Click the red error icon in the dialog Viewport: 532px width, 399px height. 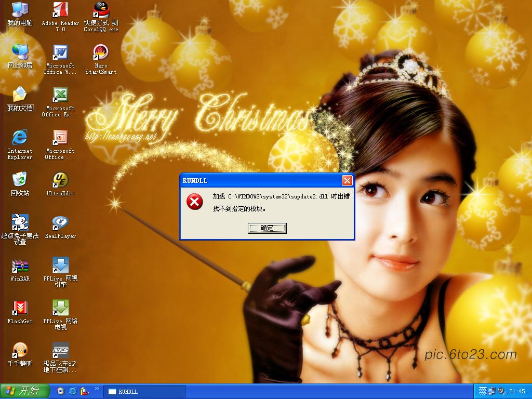coord(194,202)
